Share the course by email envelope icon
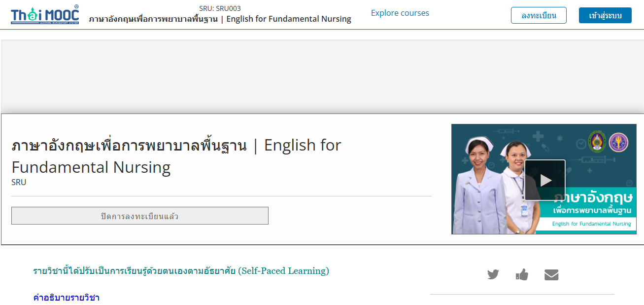 pyautogui.click(x=551, y=275)
